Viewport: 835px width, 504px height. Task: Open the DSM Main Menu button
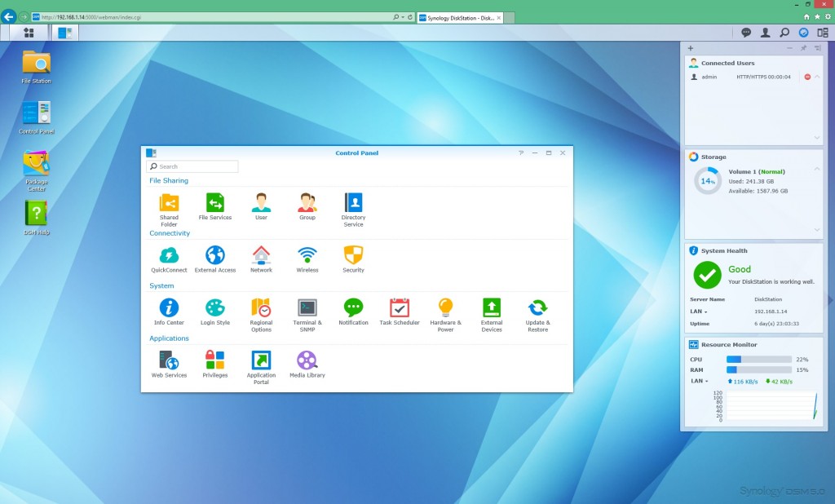tap(29, 33)
